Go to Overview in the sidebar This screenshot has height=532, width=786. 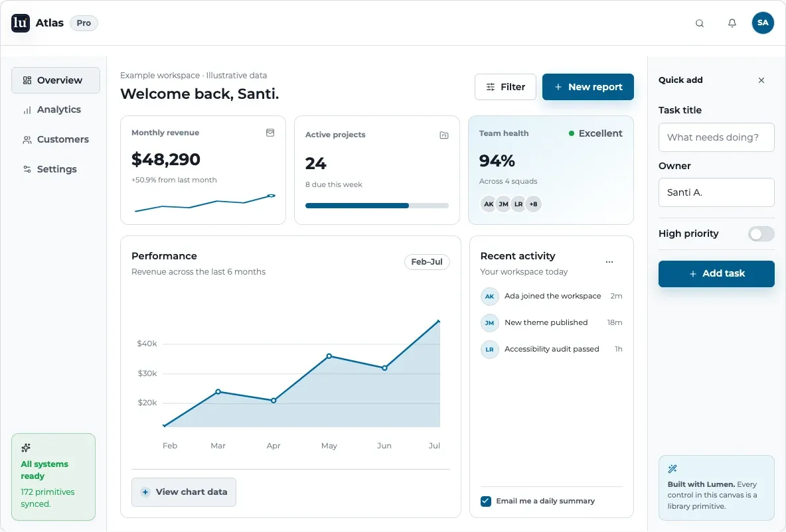[x=56, y=80]
